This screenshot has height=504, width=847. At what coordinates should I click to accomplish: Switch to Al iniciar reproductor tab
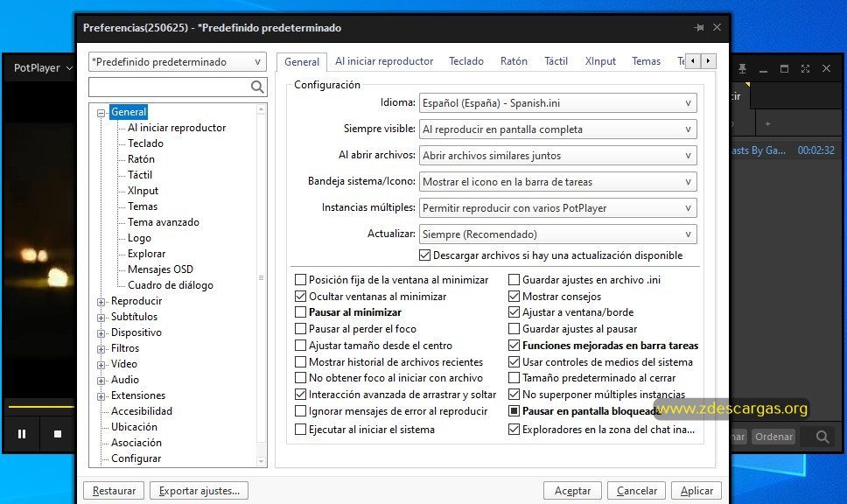384,61
